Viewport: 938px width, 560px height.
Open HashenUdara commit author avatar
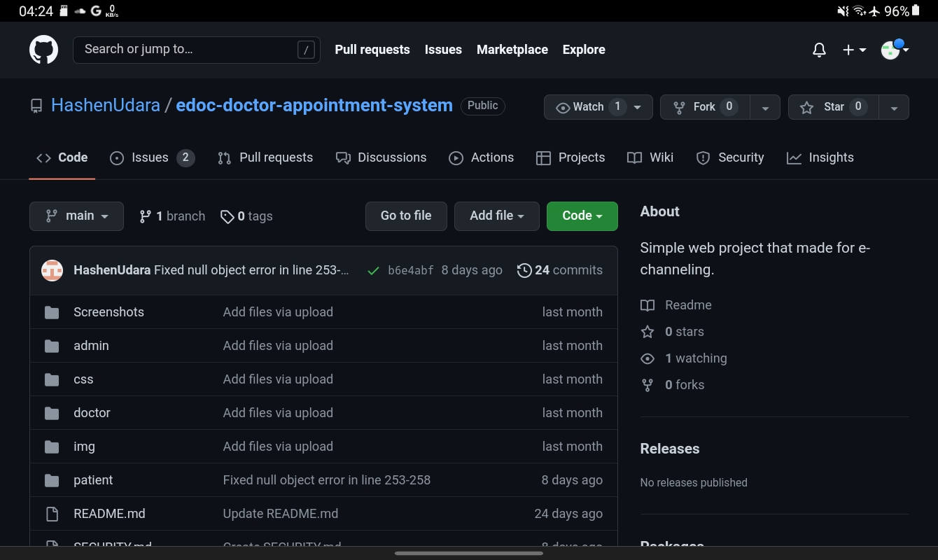click(x=52, y=270)
